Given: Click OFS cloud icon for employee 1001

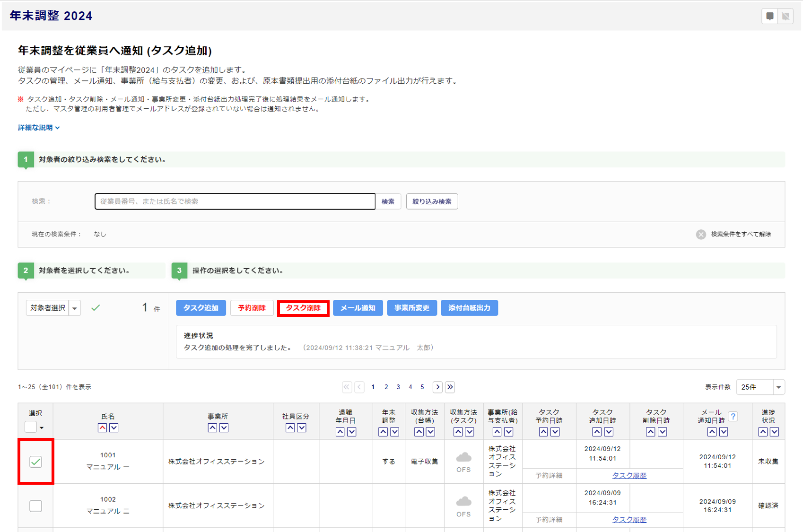Looking at the screenshot, I should (463, 458).
